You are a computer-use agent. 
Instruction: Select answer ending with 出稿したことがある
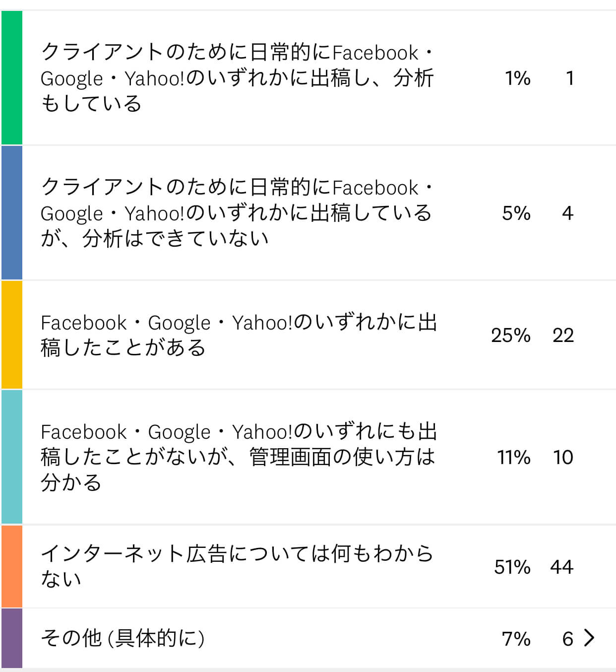click(239, 335)
